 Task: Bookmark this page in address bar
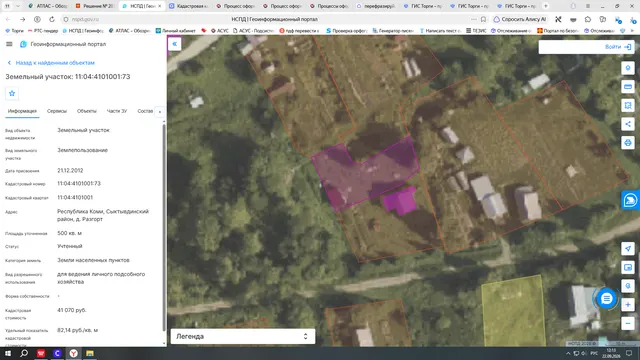click(483, 19)
